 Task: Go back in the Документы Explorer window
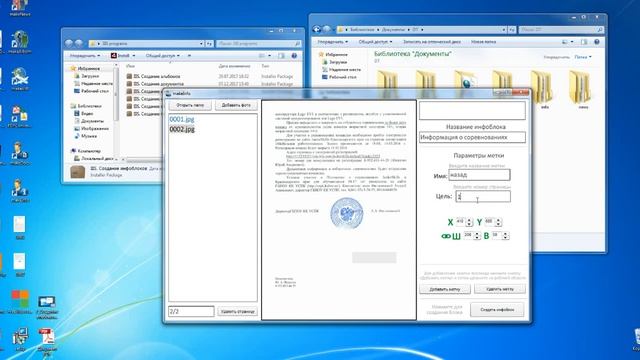click(317, 29)
